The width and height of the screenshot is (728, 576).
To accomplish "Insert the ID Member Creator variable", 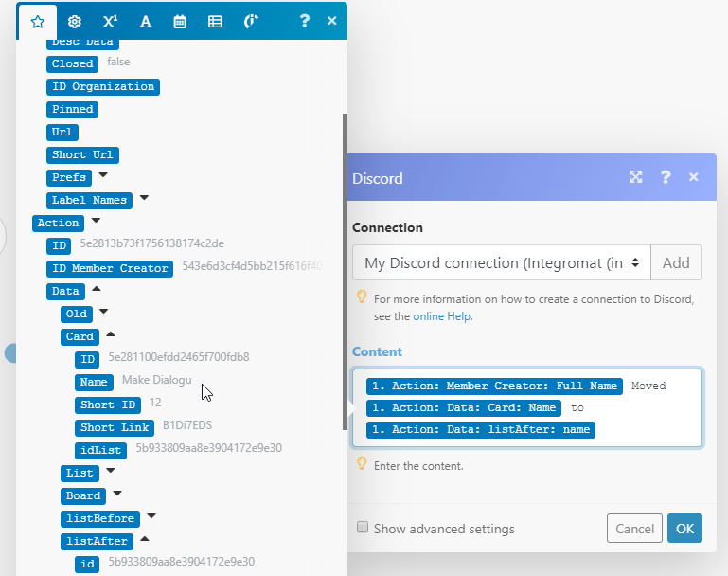I will (110, 268).
